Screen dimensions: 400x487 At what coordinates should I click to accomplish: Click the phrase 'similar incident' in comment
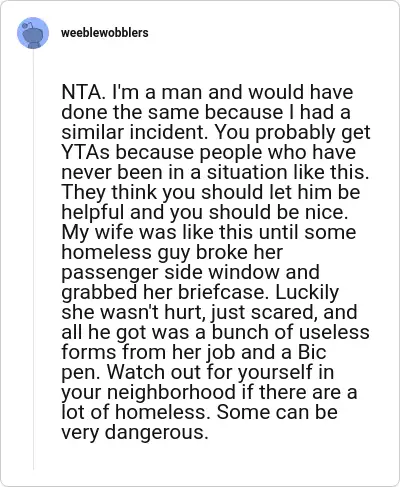(133, 132)
